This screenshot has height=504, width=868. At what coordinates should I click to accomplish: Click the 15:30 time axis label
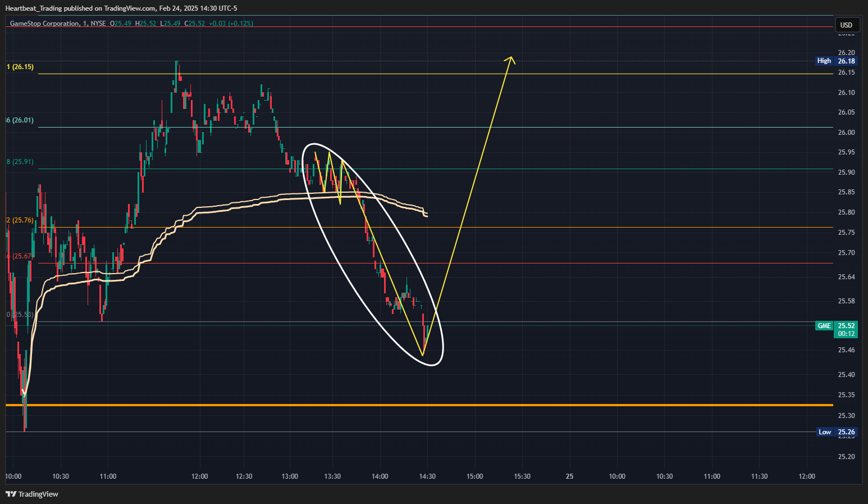coord(522,476)
